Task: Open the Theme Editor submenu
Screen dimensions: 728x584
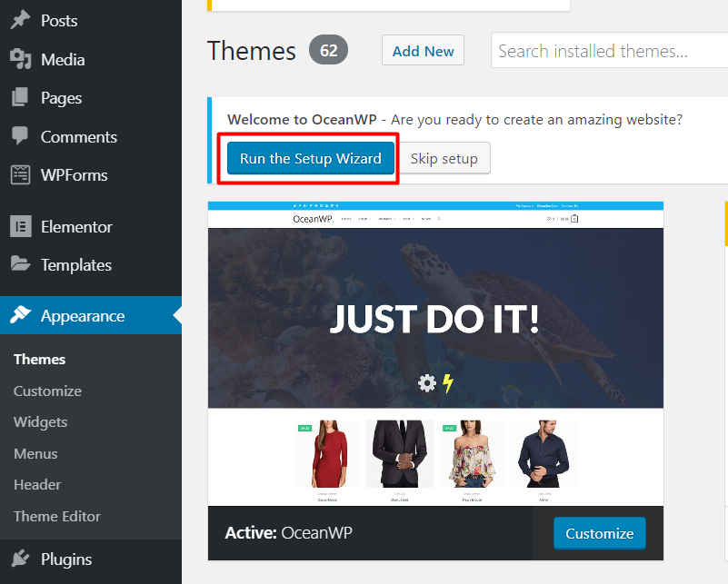Action: 57,516
